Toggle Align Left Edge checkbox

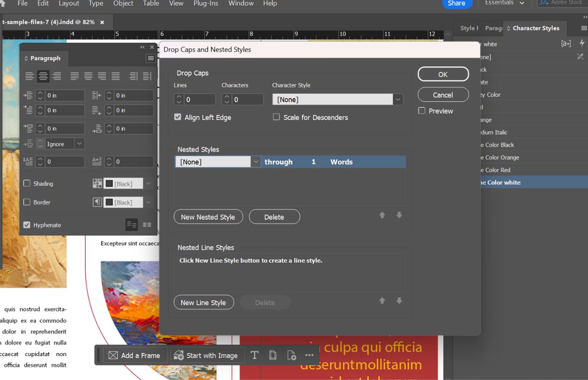click(x=178, y=117)
